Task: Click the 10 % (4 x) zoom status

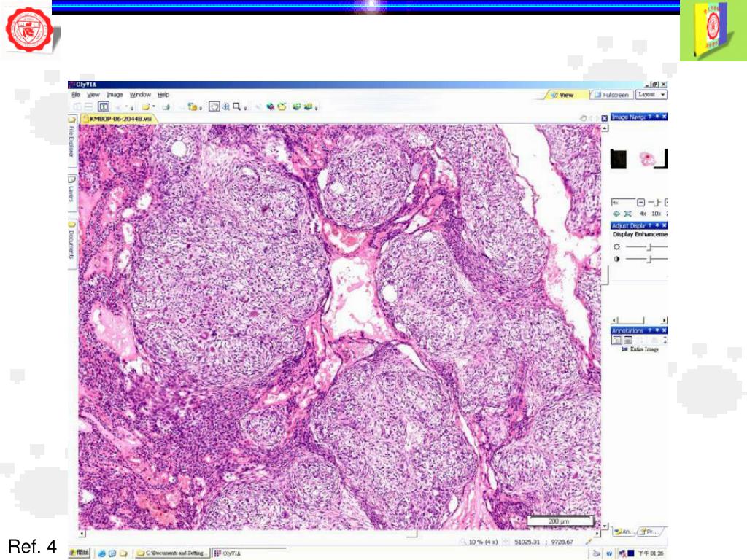Action: 483,542
